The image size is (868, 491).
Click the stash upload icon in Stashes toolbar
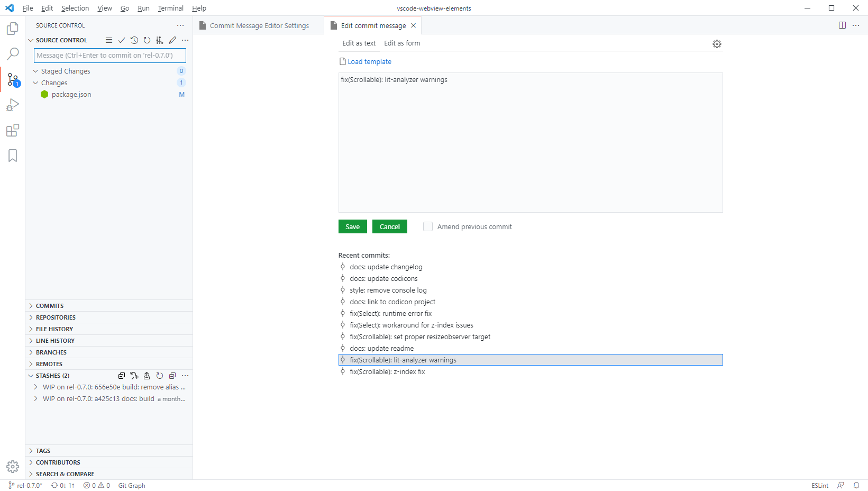pos(147,376)
